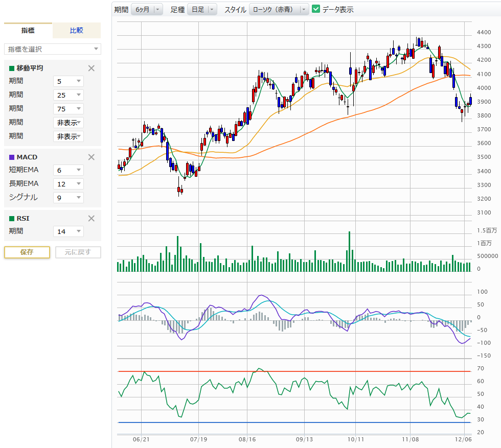Viewport: 501px width, 448px height.
Task: Open the 足種 日足 dropdown
Action: point(202,9)
